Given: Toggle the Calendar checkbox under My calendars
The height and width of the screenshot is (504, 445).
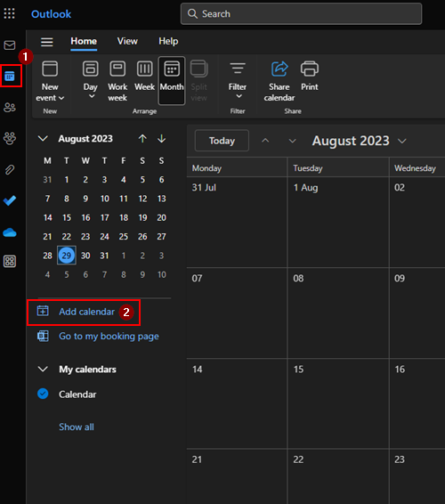Looking at the screenshot, I should [43, 394].
